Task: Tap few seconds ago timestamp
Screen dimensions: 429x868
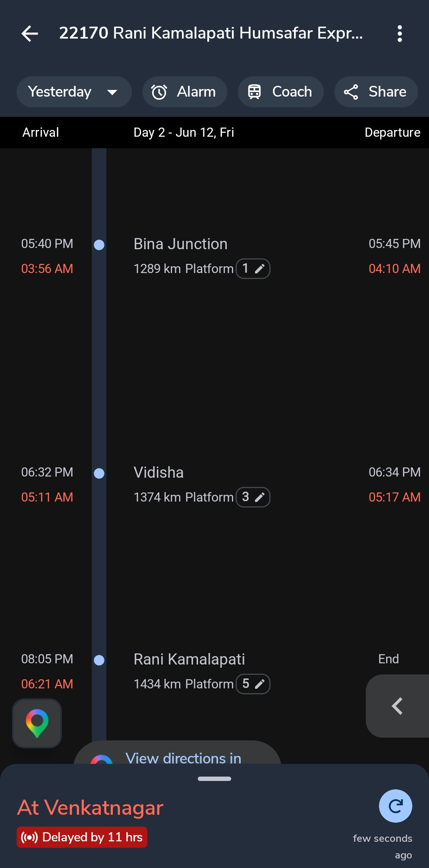Action: (383, 847)
